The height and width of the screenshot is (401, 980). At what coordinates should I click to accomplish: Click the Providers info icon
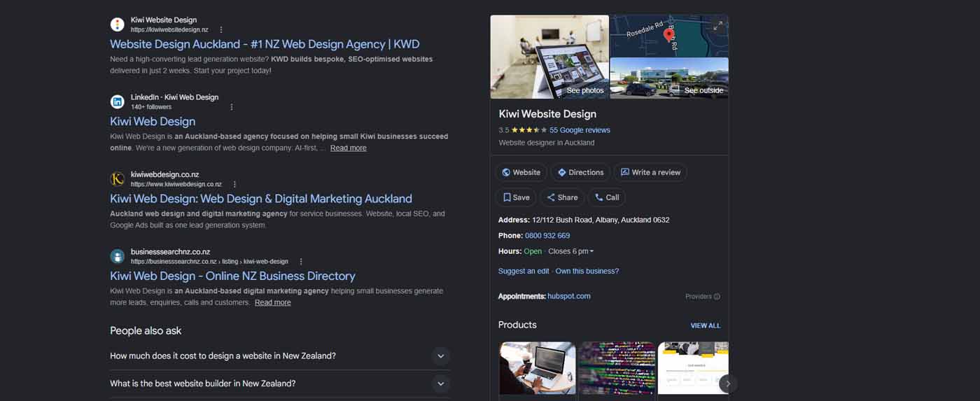[717, 297]
